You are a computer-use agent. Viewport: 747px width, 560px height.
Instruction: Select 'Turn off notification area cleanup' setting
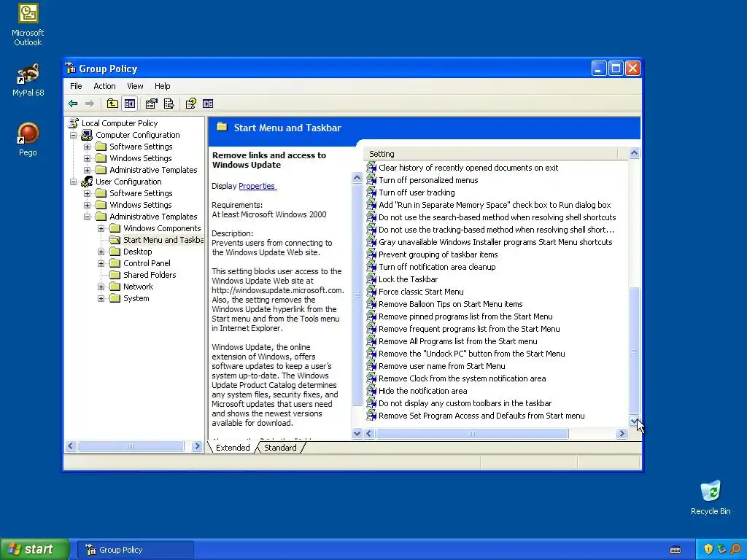click(x=437, y=267)
